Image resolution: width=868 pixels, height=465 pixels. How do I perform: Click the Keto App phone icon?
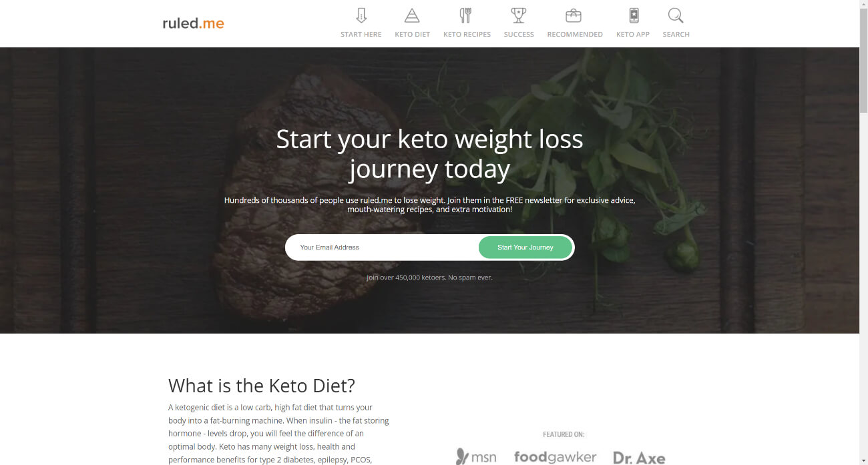tap(634, 15)
